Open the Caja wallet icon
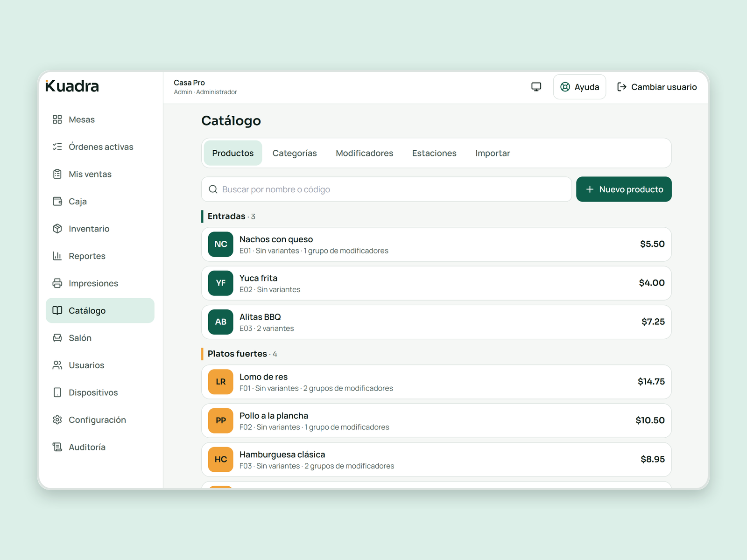747x560 pixels. click(57, 201)
